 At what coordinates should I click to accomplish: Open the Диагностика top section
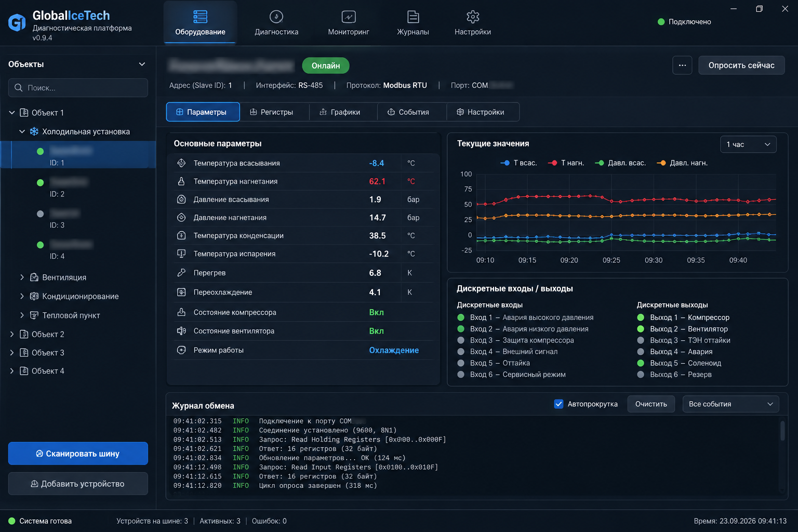pyautogui.click(x=276, y=23)
